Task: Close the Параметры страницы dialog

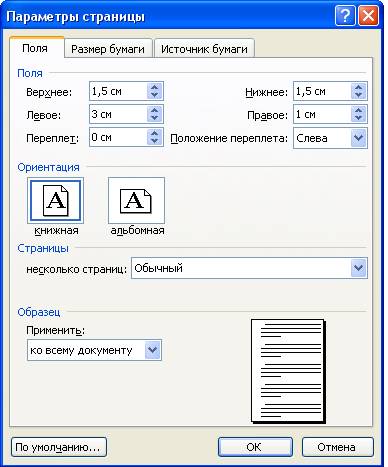Action: 368,16
